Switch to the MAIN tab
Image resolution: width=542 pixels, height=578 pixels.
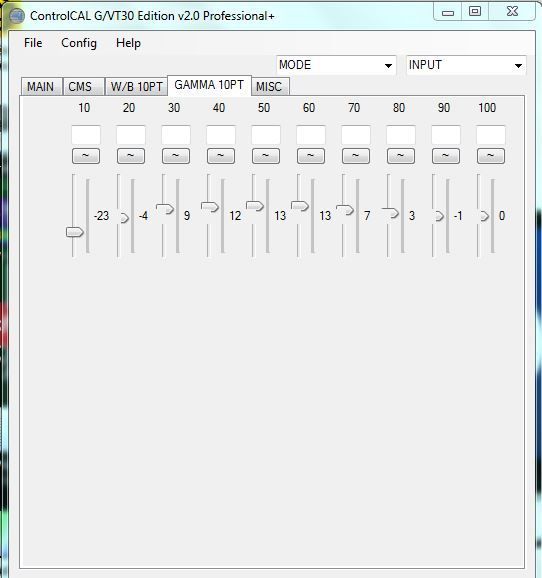click(x=41, y=87)
